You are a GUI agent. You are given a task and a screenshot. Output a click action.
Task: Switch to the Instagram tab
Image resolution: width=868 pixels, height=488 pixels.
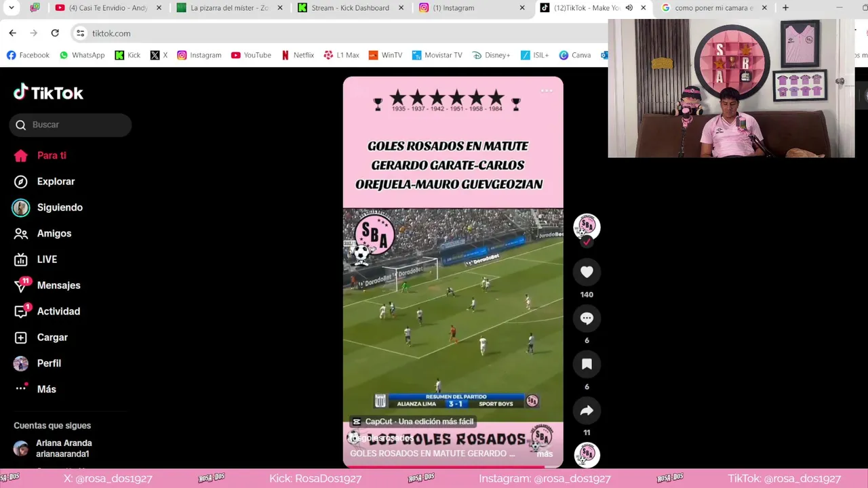pyautogui.click(x=472, y=8)
